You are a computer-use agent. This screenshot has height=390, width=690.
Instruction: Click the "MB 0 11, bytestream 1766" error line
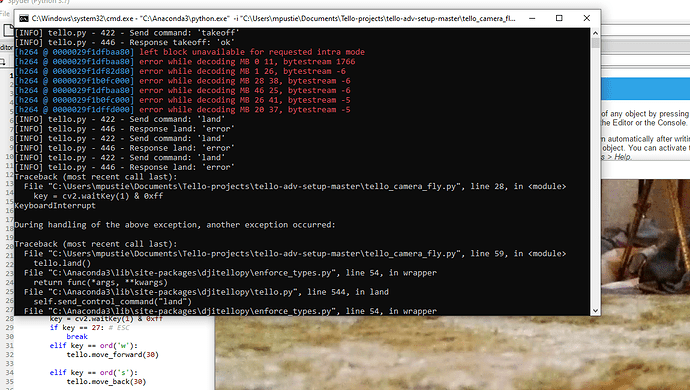185,62
